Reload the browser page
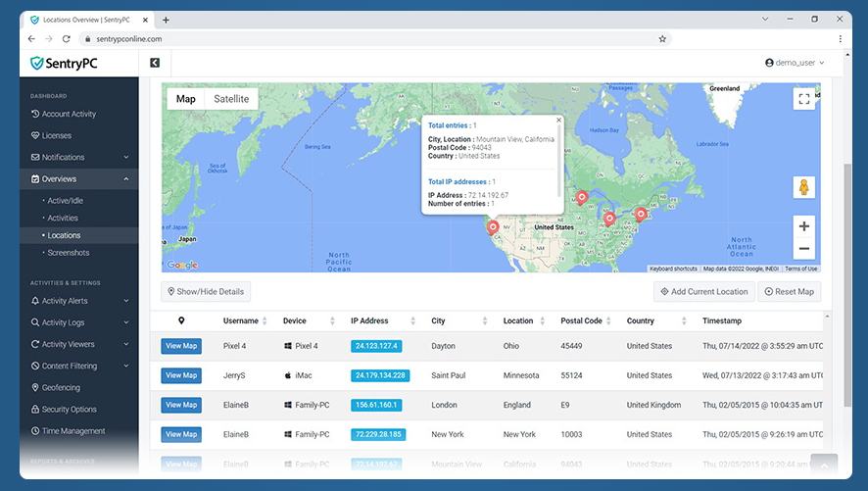Viewport: 868px width, 491px height. click(67, 39)
